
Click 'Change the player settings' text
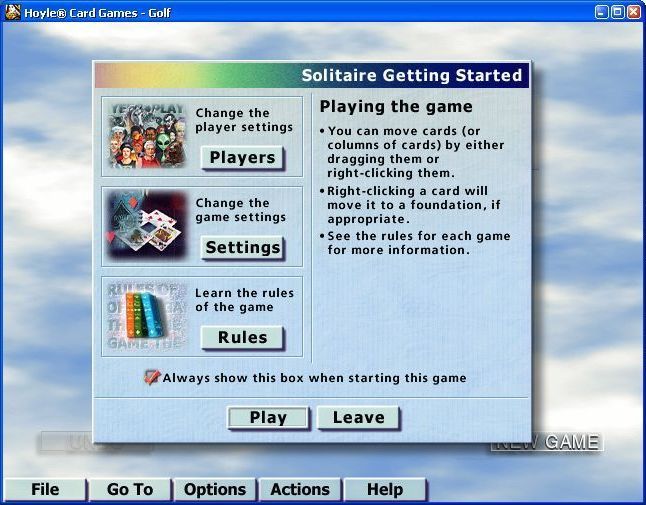click(244, 120)
